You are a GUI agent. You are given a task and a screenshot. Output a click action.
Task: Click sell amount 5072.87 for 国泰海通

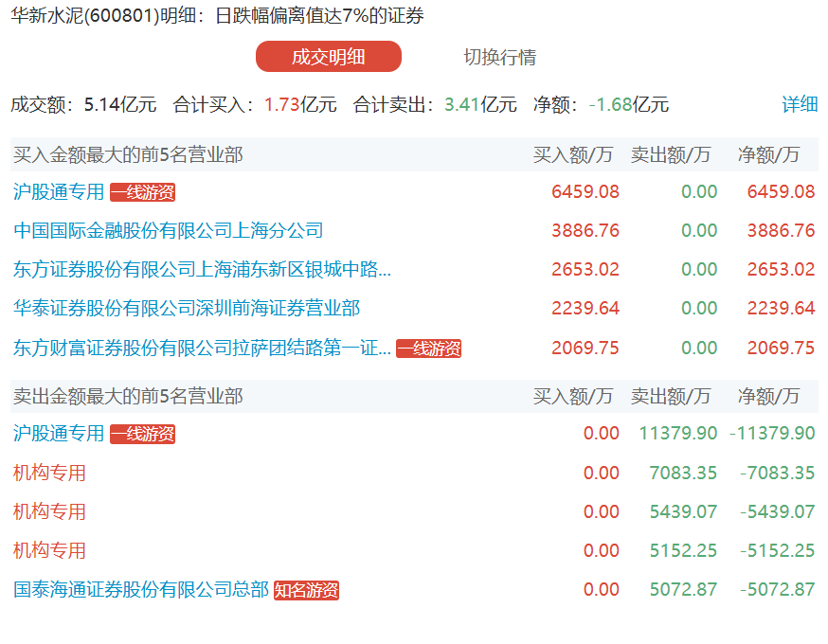click(683, 590)
